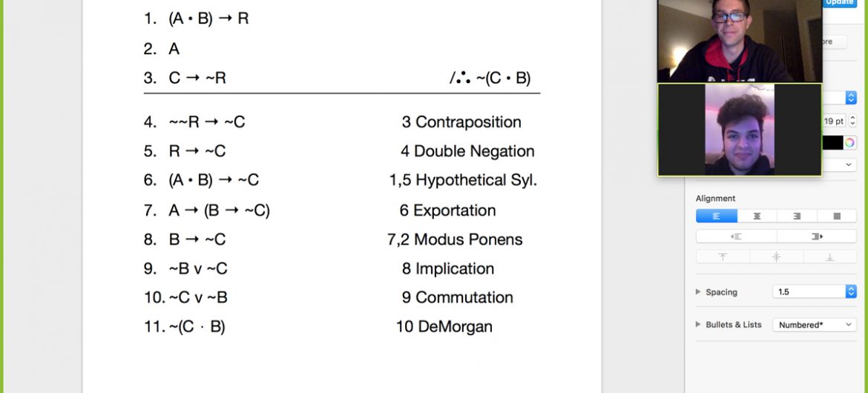
Task: Expand the Bullets & Lists section
Action: click(698, 325)
